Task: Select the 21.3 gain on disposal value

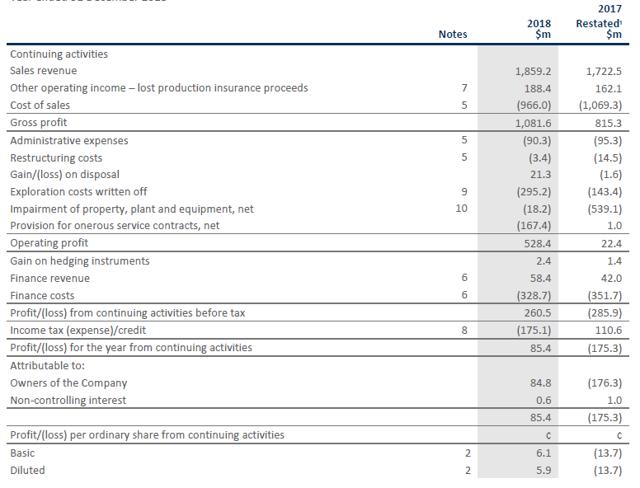Action: [541, 175]
